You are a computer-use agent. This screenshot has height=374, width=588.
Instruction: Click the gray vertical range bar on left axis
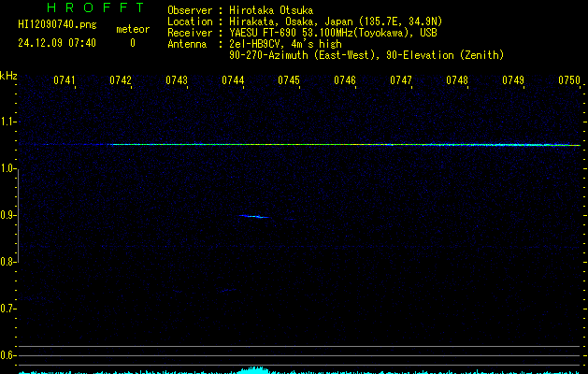click(18, 215)
